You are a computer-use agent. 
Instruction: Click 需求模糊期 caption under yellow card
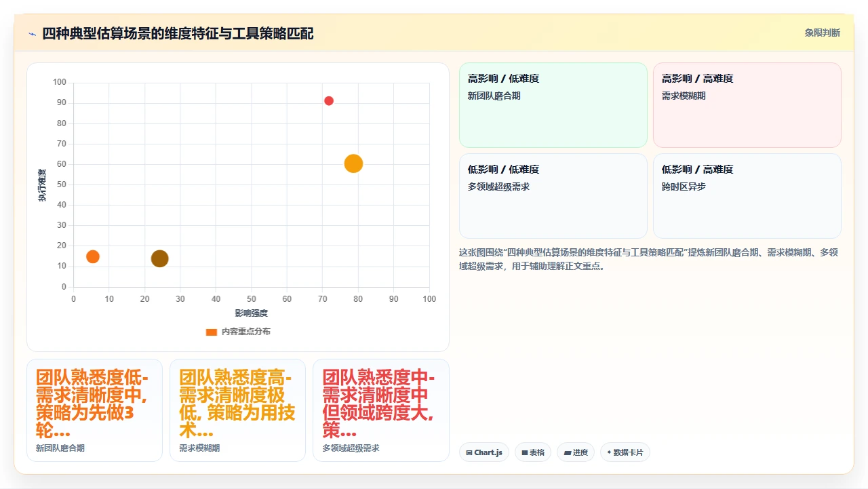199,448
